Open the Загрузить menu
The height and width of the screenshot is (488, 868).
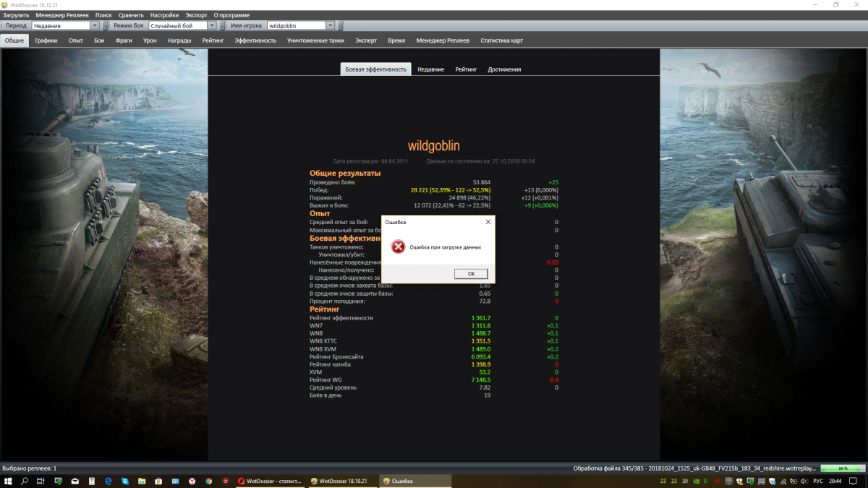pyautogui.click(x=16, y=14)
